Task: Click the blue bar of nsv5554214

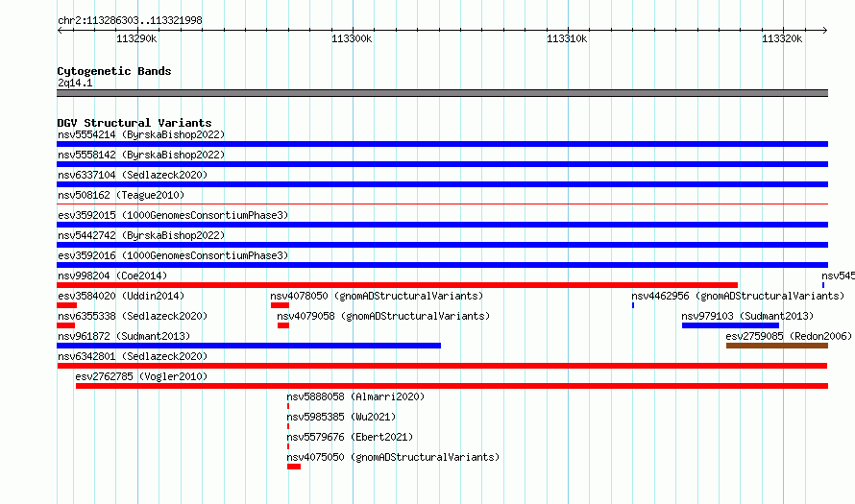Action: [x=442, y=144]
